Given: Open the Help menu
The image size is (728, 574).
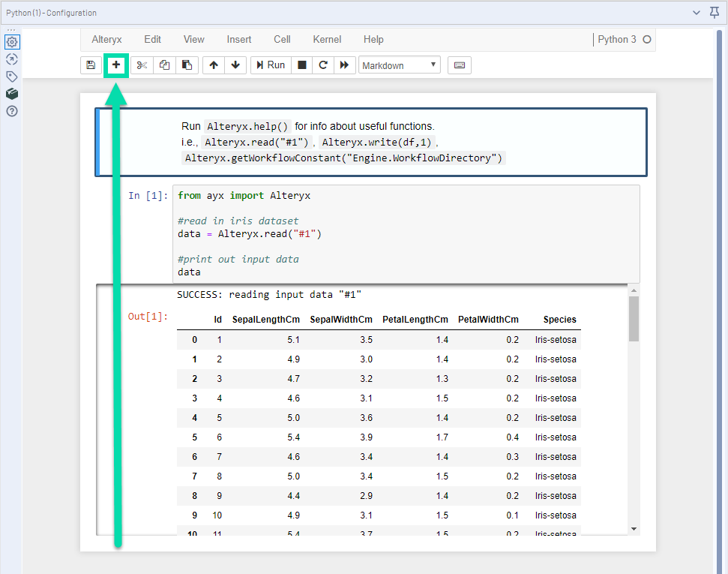Looking at the screenshot, I should [x=373, y=40].
